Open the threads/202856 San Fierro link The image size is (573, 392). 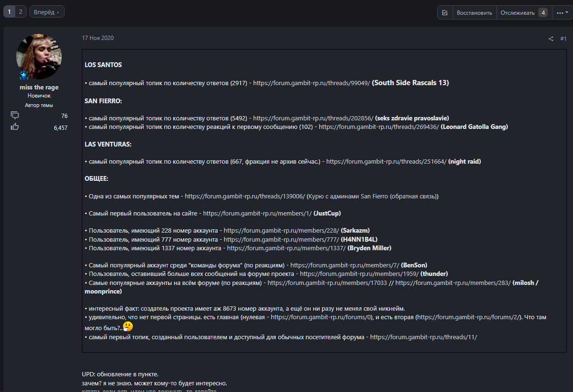(x=313, y=118)
